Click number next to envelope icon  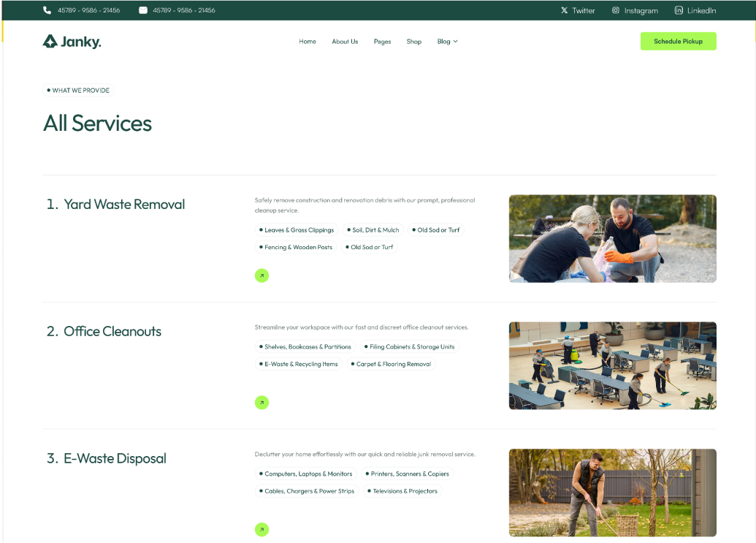tap(183, 10)
